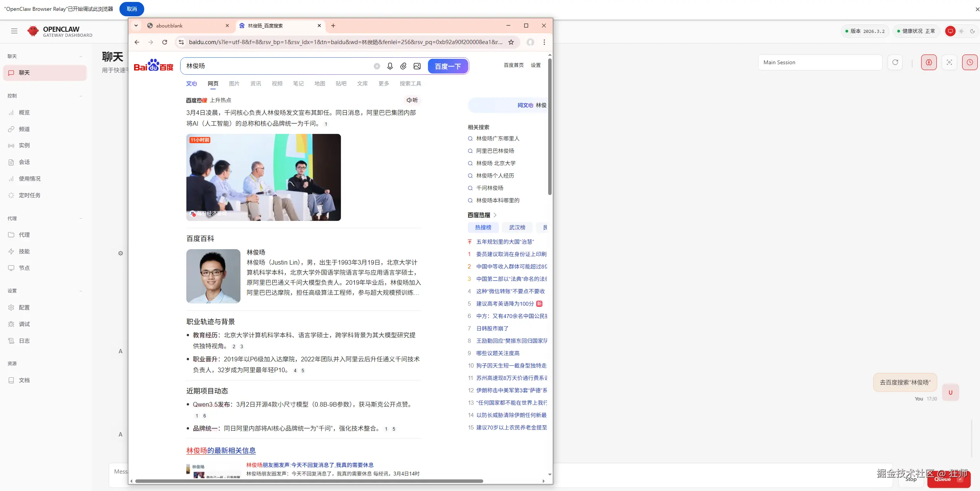This screenshot has height=491, width=980.
Task: Reload the Baidu page
Action: coord(165,42)
